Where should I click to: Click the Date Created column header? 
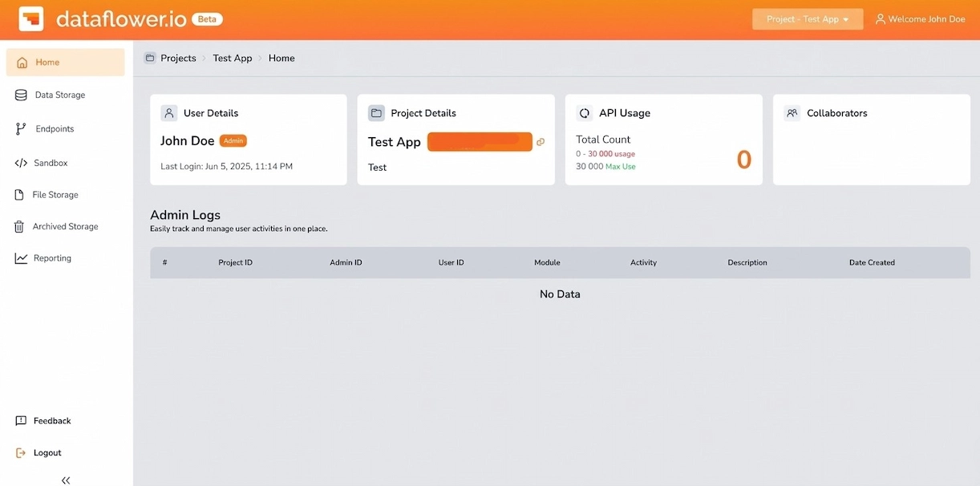point(872,262)
